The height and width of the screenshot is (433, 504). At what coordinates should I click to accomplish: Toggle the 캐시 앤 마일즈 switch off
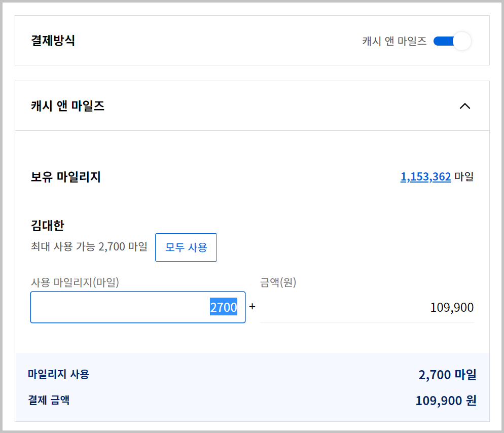[x=452, y=41]
